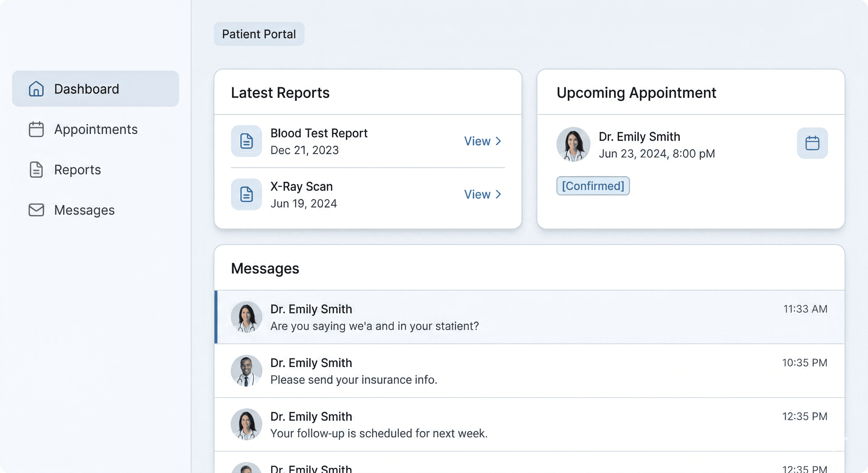Viewport: 868px width, 473px height.
Task: Open the Messages page from sidebar
Action: pos(84,210)
